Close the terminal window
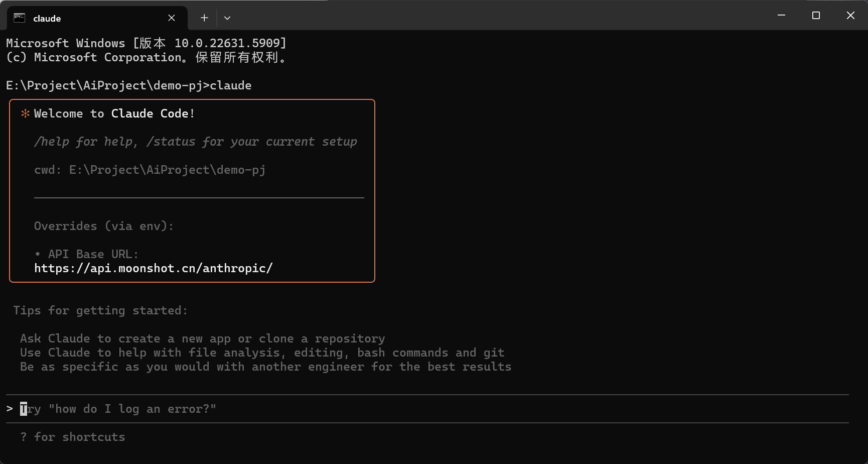Screen dimensions: 868x464 [x=850, y=16]
